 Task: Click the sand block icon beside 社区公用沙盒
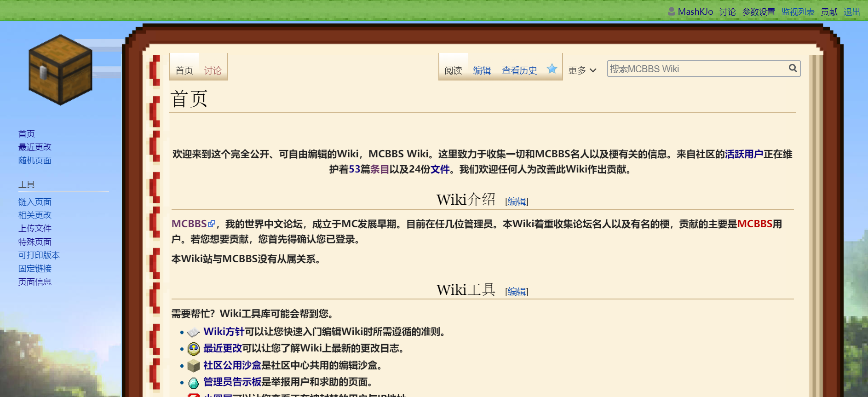coord(194,366)
